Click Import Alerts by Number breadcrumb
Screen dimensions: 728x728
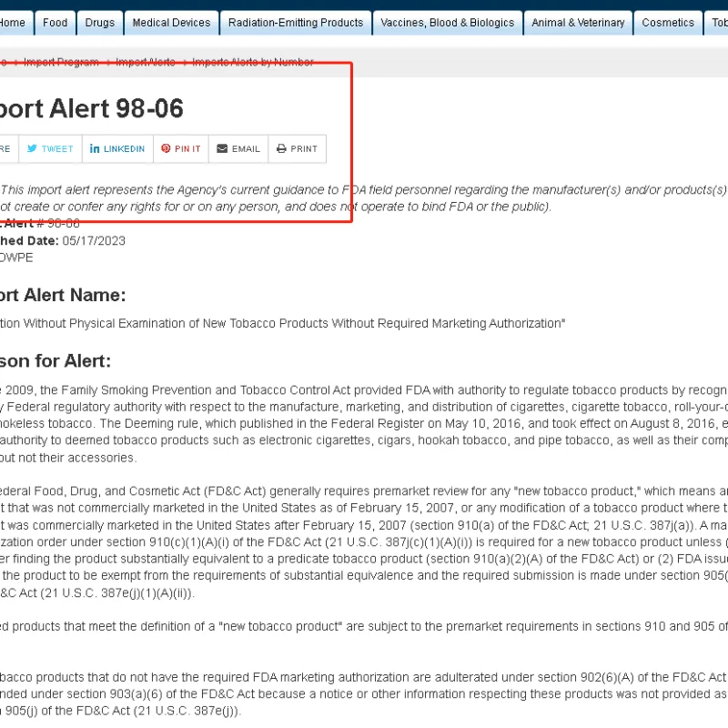(x=253, y=62)
